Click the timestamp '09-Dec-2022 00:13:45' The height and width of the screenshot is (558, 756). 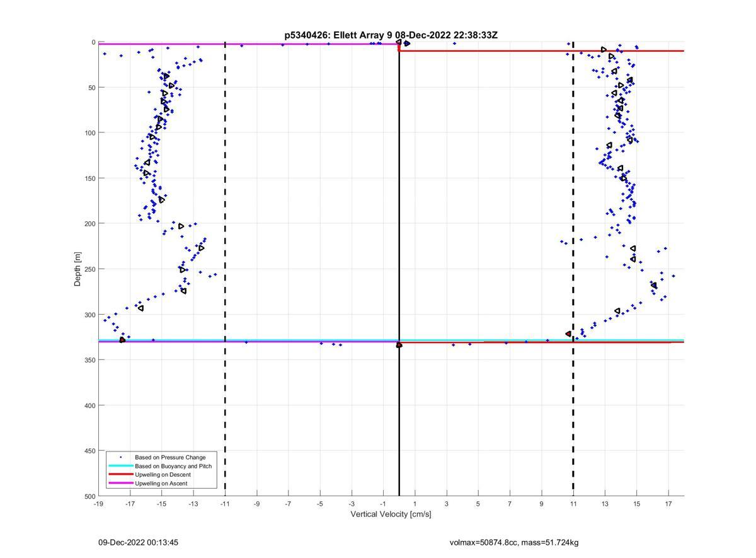click(x=138, y=542)
